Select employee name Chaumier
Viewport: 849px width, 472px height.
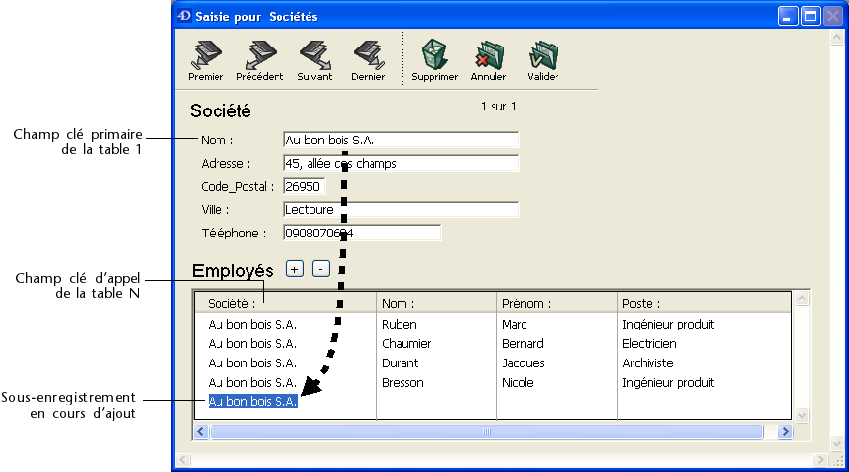point(407,344)
